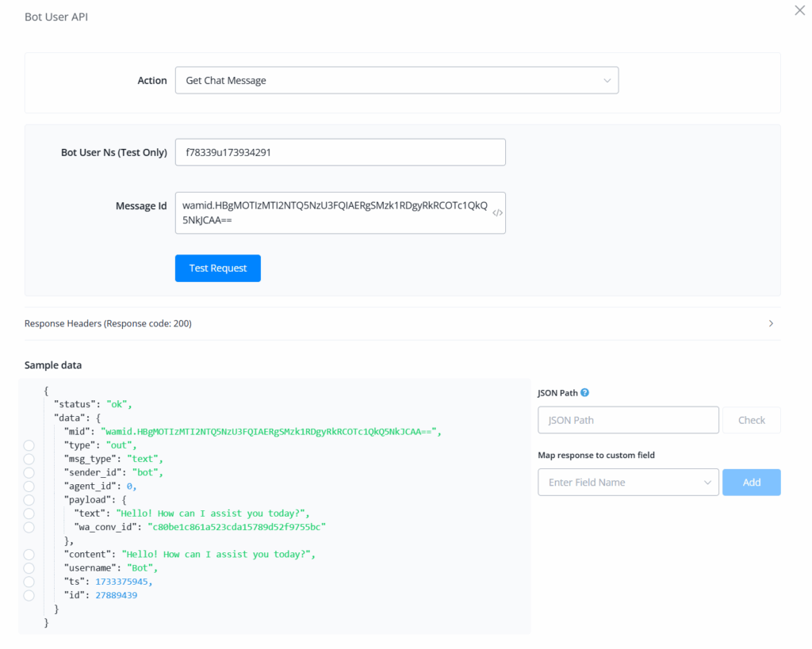Screen dimensions: 812x649
Task: Click variable insert icon in Message Id
Action: pyautogui.click(x=497, y=213)
